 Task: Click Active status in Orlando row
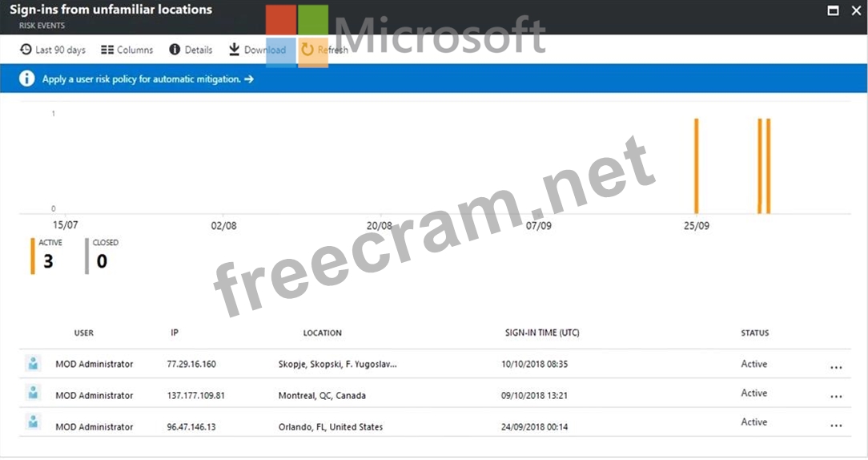point(754,422)
